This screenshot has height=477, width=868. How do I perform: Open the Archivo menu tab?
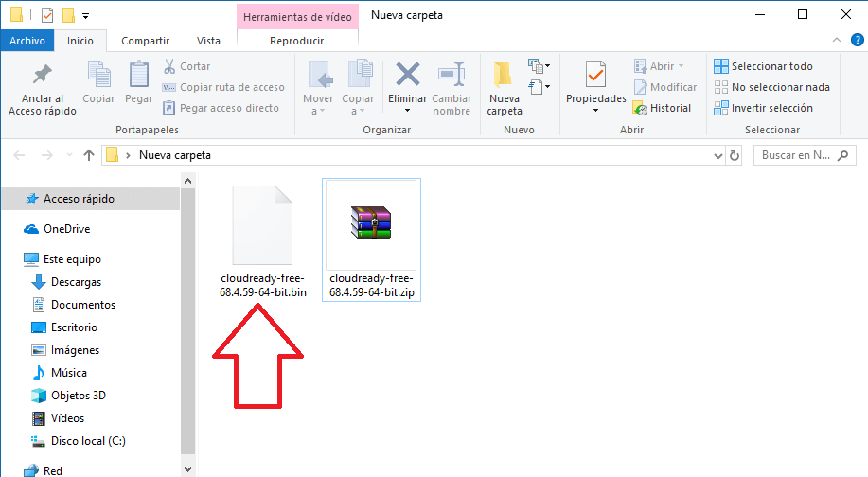click(27, 41)
